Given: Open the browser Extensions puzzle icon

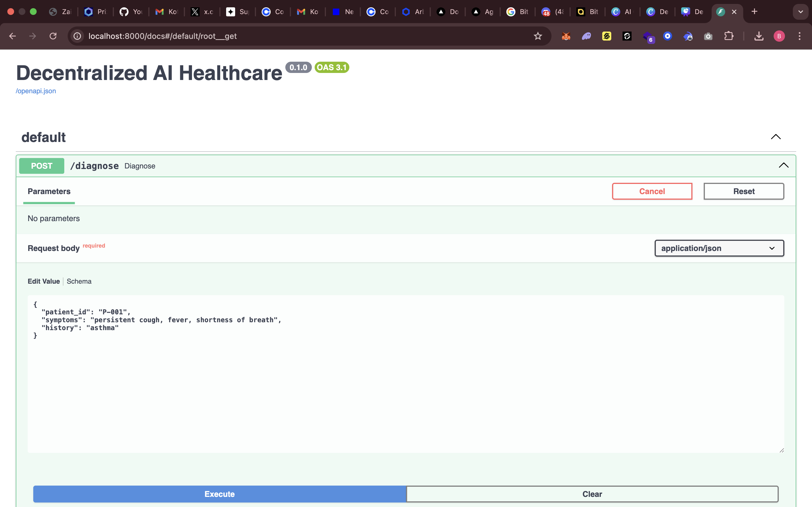Looking at the screenshot, I should click(729, 36).
